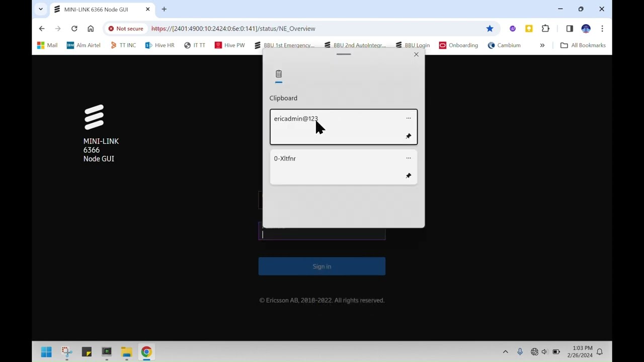Open the Sticky Notes taskbar icon

(87, 352)
